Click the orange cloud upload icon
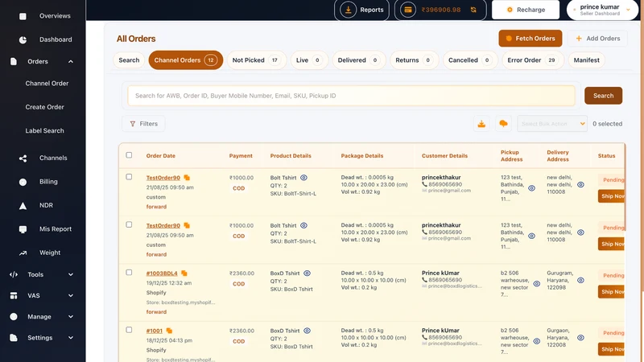Screen dimensions: 644x362 pos(503,124)
